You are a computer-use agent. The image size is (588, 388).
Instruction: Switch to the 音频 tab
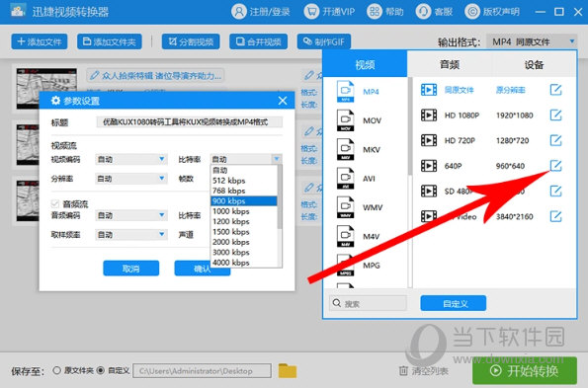[450, 64]
